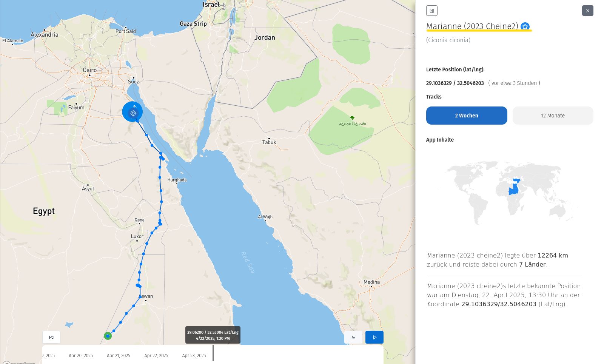Click the timeline at Apr 21, 2025
This screenshot has width=604, height=364.
coord(119,356)
